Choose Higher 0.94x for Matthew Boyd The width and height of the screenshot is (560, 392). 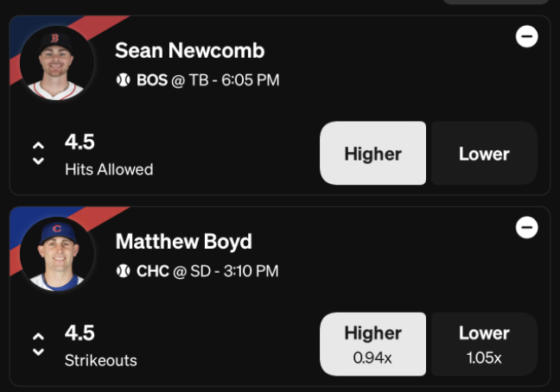pos(372,345)
